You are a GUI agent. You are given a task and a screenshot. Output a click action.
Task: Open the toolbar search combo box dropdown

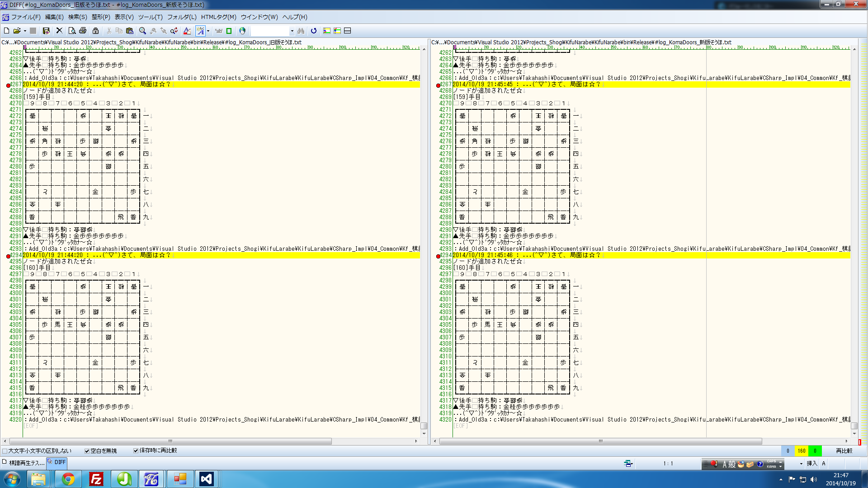292,31
